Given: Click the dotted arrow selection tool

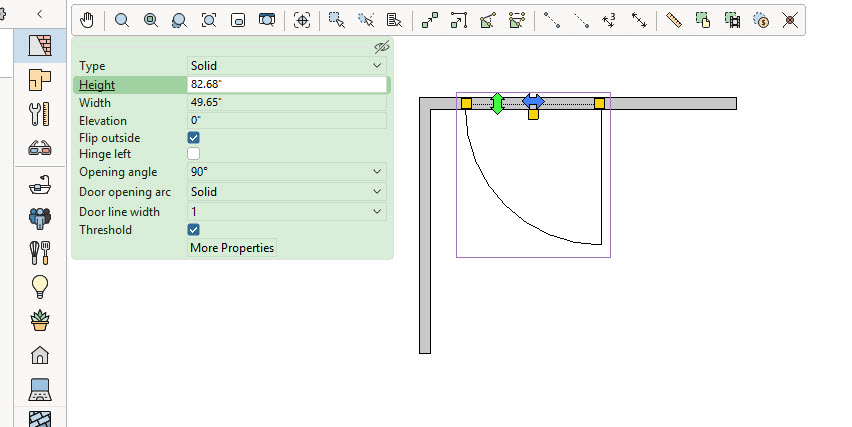Looking at the screenshot, I should [366, 20].
